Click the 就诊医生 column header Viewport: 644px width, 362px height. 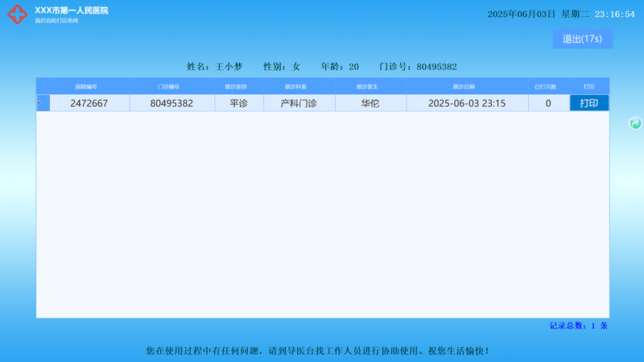tap(371, 87)
